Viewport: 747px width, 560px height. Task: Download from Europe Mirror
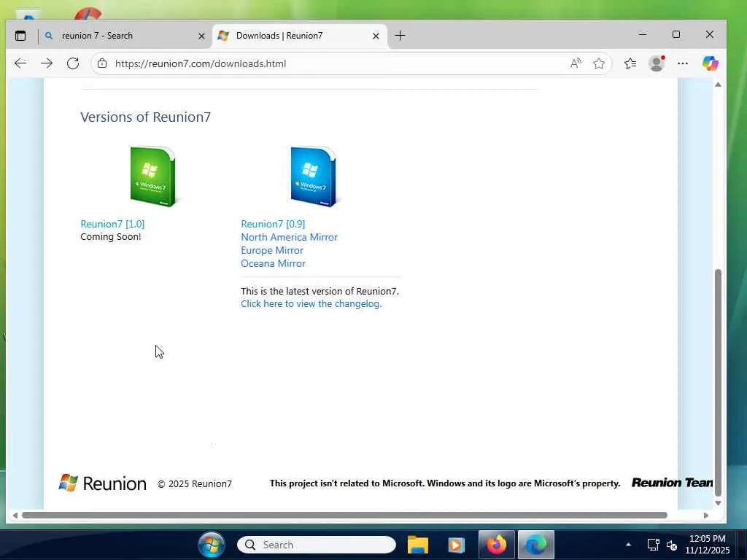(x=272, y=251)
